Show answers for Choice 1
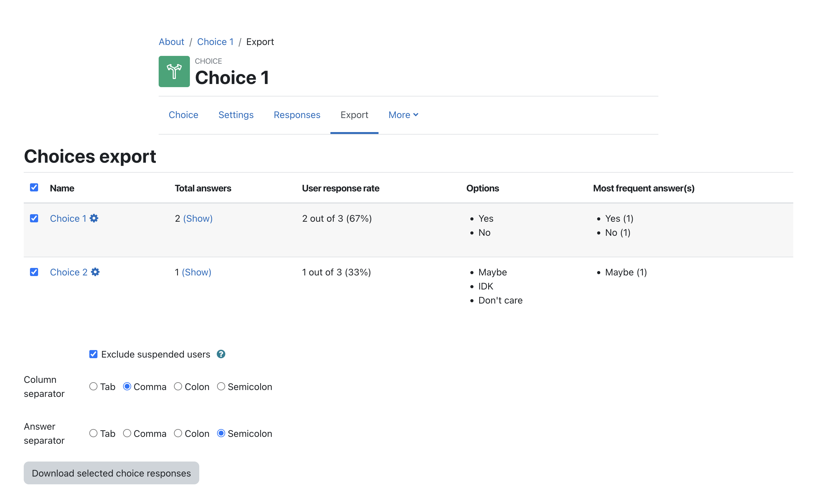This screenshot has width=837, height=504. (x=198, y=218)
